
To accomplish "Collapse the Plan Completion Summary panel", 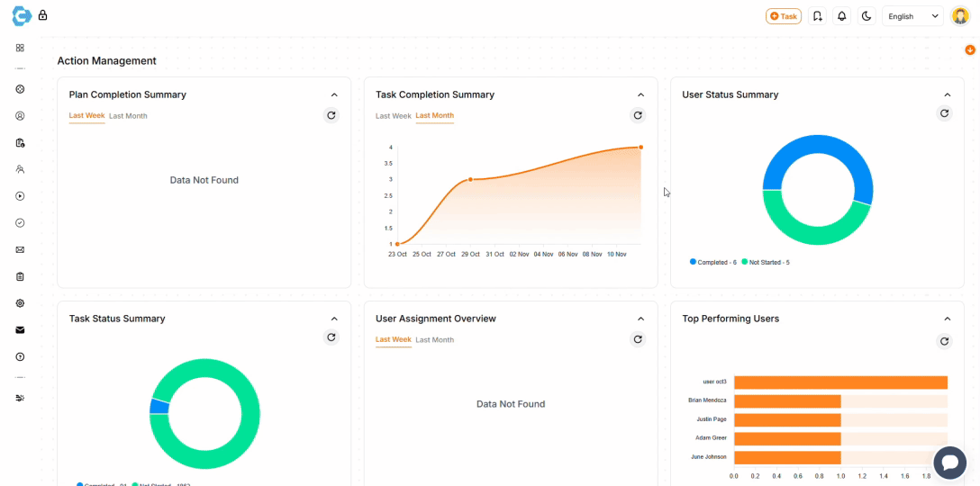I will (334, 94).
